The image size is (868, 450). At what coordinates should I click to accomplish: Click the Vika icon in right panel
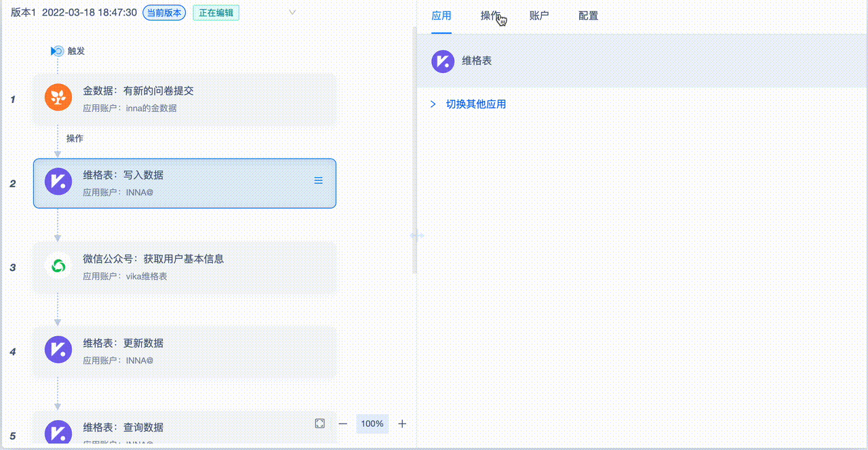coord(443,61)
